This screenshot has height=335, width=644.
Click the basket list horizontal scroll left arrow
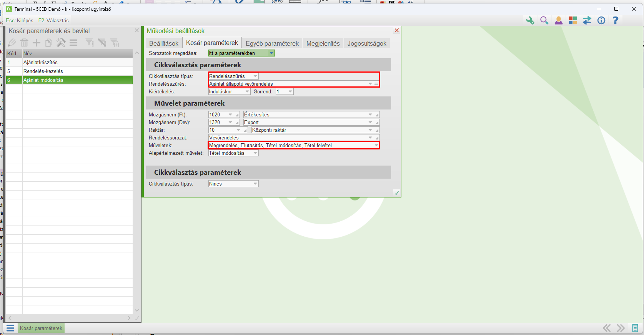point(10,318)
